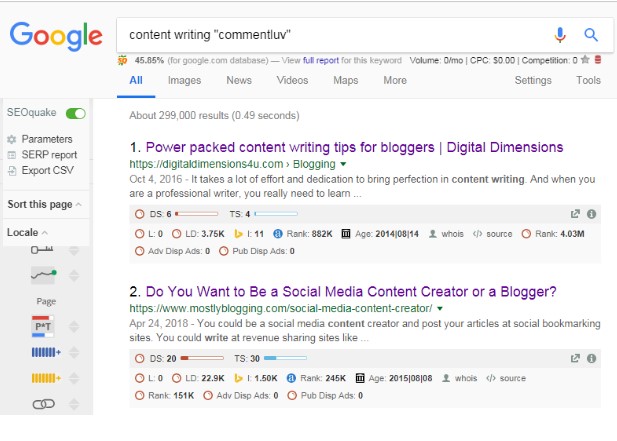
Task: Turn off the SEOquake toggle switch
Action: tap(76, 114)
